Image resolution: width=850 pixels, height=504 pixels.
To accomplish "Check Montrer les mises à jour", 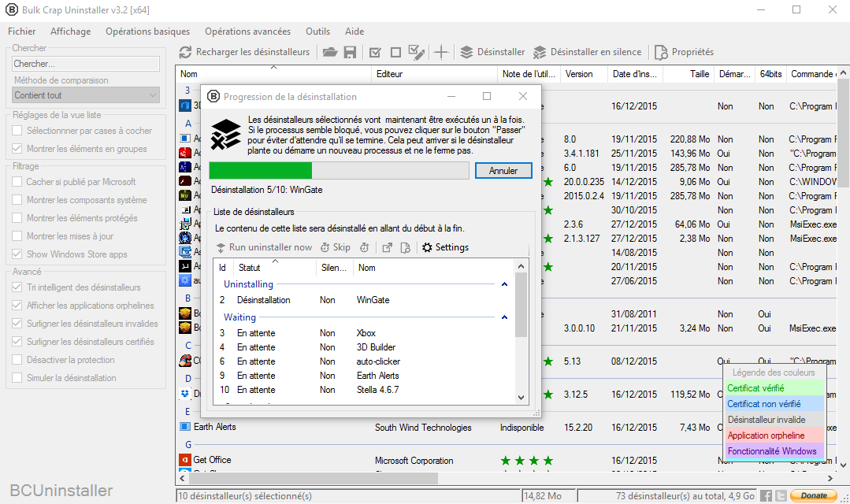I will pos(17,236).
